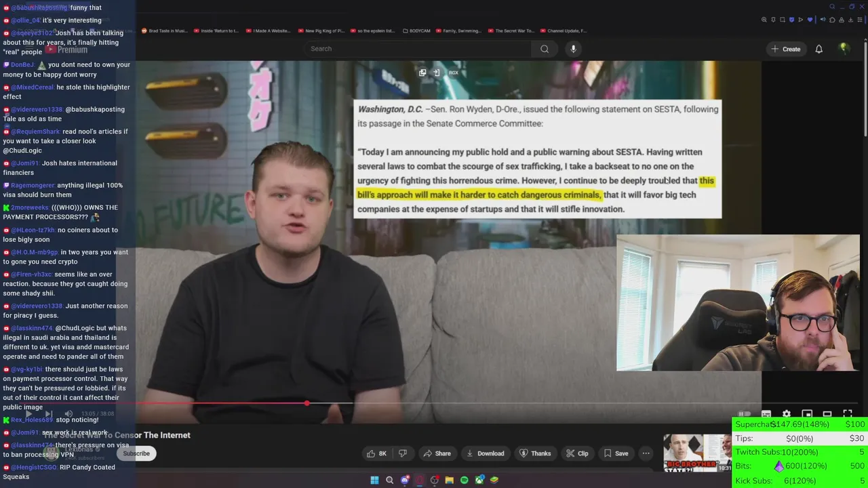868x488 pixels.
Task: Click the Clip button
Action: point(577,453)
